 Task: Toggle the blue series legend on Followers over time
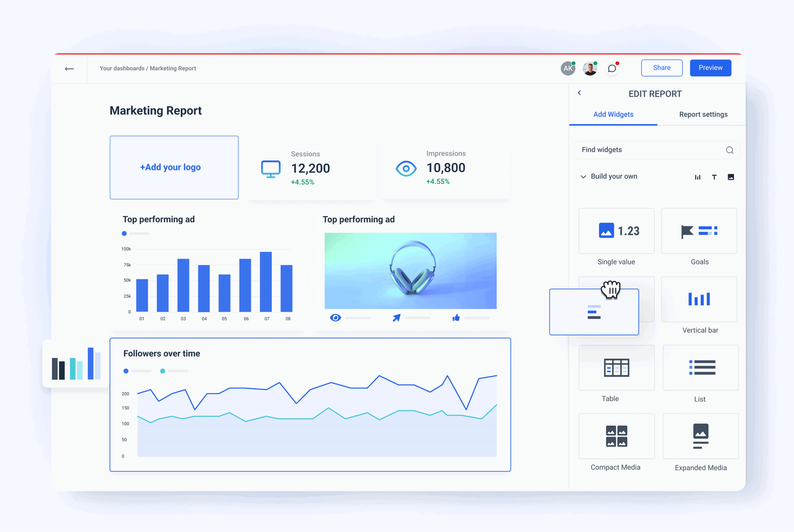pyautogui.click(x=126, y=371)
